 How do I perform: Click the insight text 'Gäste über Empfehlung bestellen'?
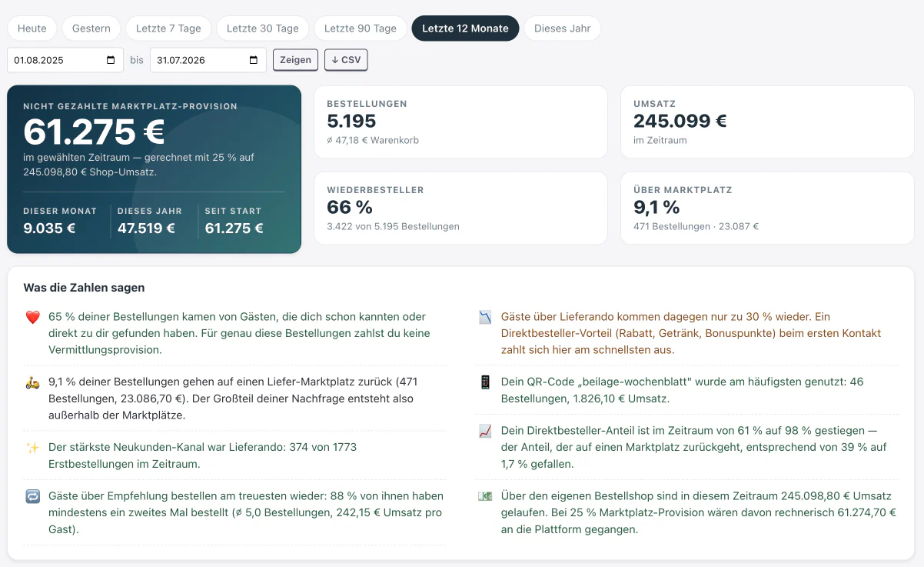pyautogui.click(x=246, y=513)
